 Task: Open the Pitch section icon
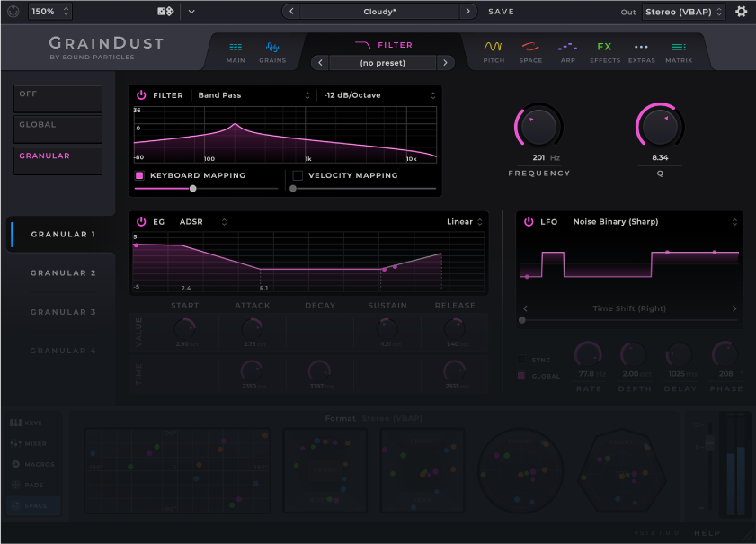click(494, 51)
